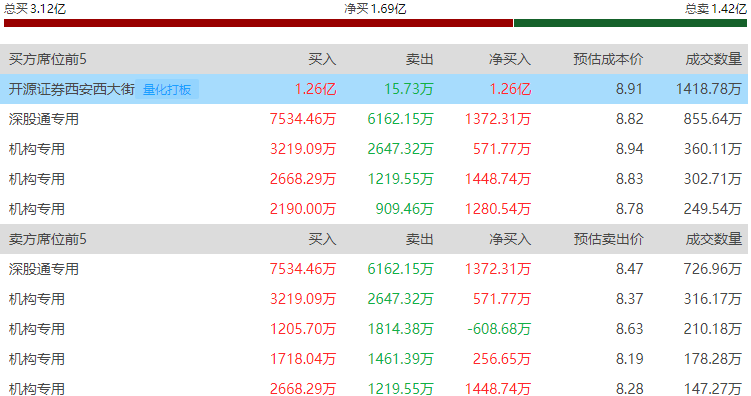Select the 1461.39万 sell amount
The height and width of the screenshot is (396, 751).
click(x=400, y=359)
